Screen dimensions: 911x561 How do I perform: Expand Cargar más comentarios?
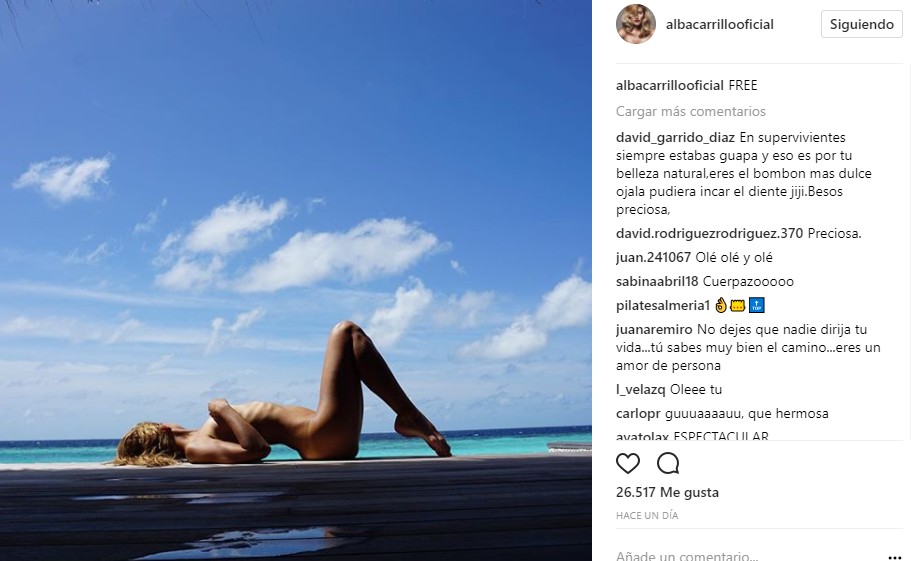tap(691, 112)
